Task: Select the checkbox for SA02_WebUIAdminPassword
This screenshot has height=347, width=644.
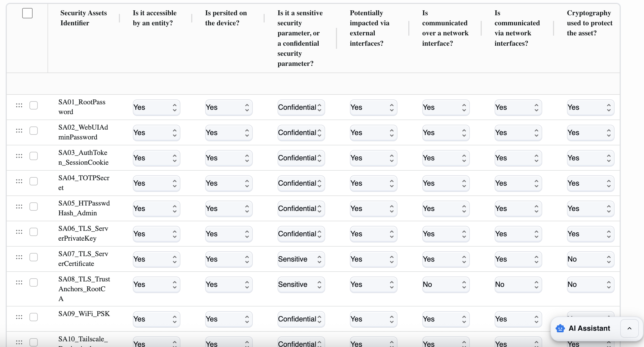Action: point(34,131)
